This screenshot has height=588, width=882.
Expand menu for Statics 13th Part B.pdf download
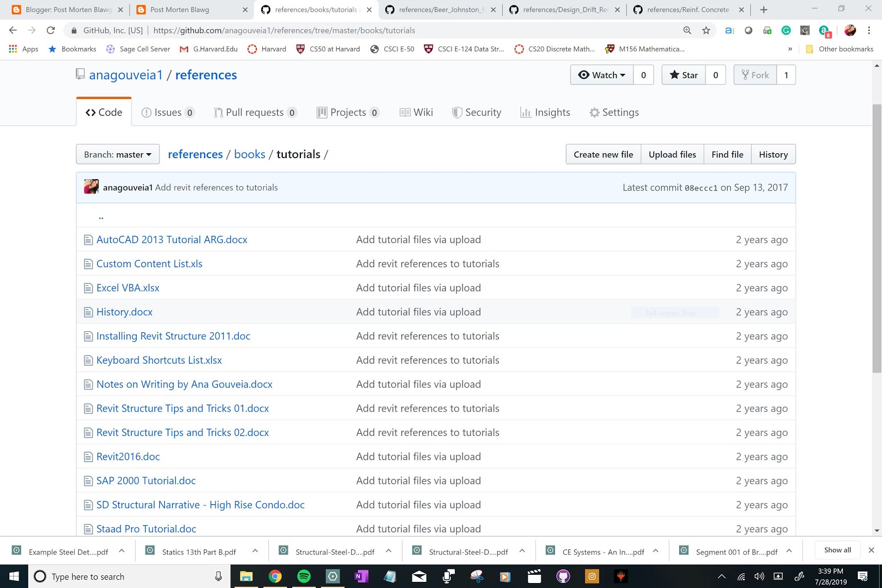tap(255, 551)
